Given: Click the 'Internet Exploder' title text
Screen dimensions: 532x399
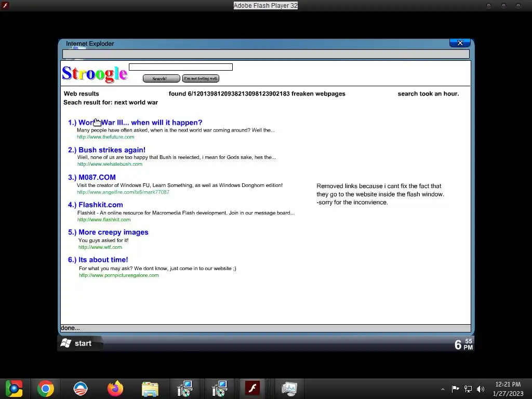Looking at the screenshot, I should [90, 44].
